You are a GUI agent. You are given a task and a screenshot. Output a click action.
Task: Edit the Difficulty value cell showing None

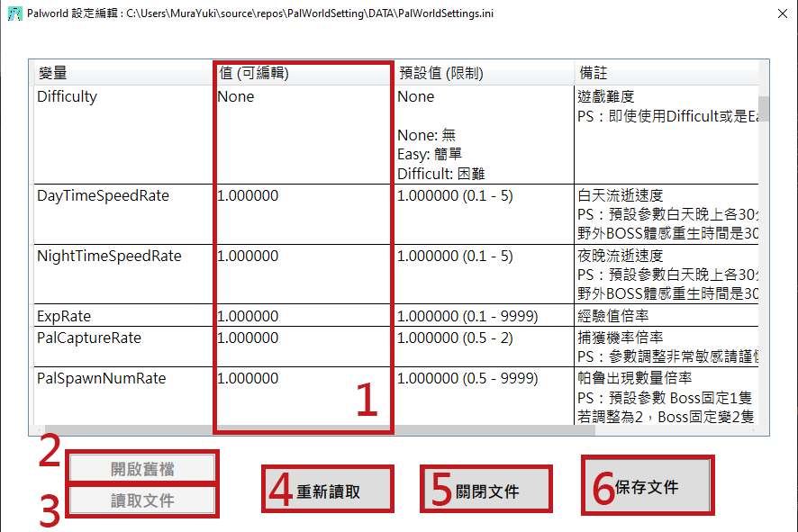pos(304,134)
